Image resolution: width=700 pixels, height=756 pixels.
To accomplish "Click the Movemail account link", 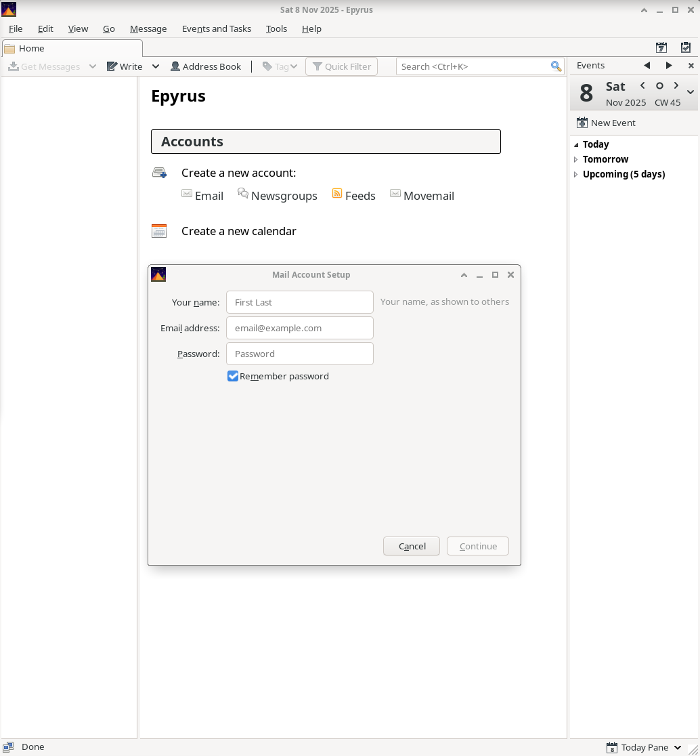I will (x=428, y=196).
